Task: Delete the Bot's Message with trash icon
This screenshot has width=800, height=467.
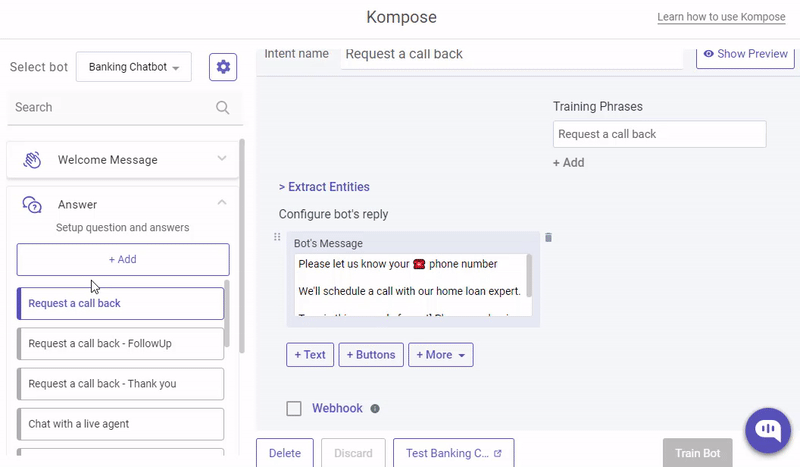Action: coord(548,237)
